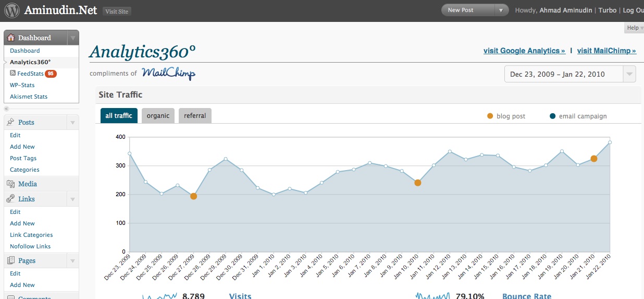
Task: Collapse the Posts menu section arrow
Action: point(73,122)
